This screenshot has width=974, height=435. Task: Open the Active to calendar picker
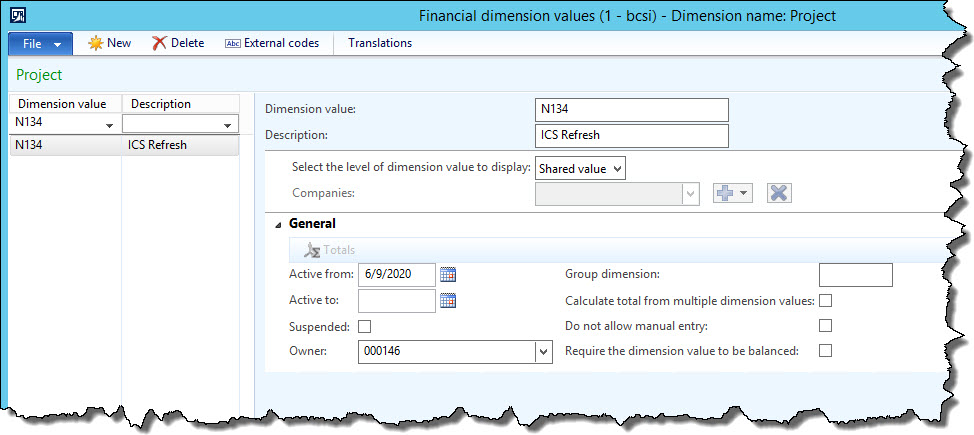448,300
